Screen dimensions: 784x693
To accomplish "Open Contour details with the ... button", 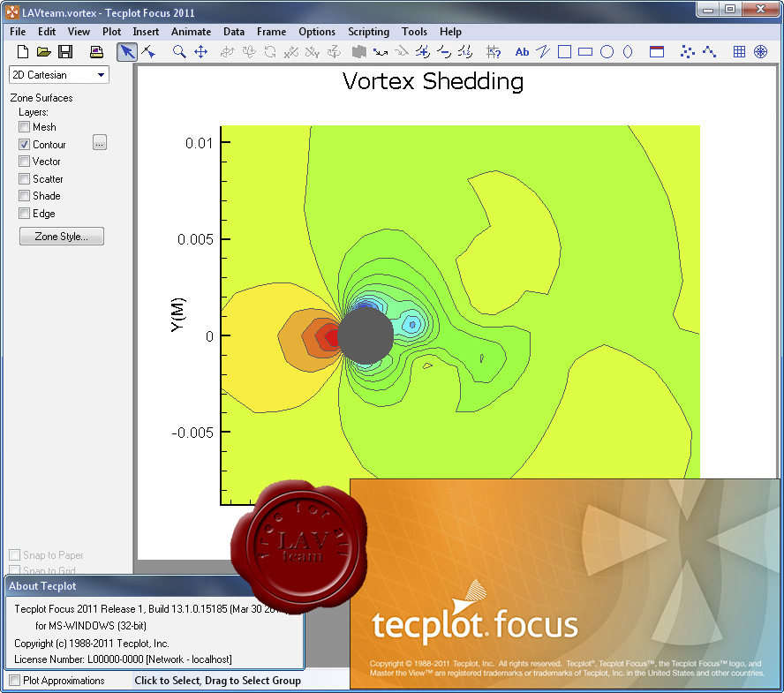I will tap(100, 143).
